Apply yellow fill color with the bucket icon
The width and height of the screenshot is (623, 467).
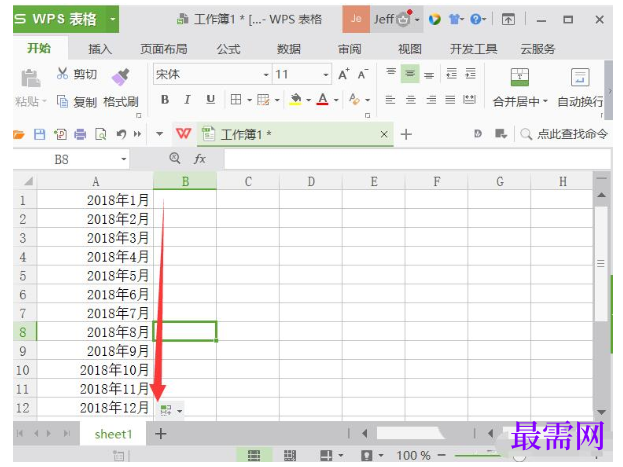coord(296,99)
